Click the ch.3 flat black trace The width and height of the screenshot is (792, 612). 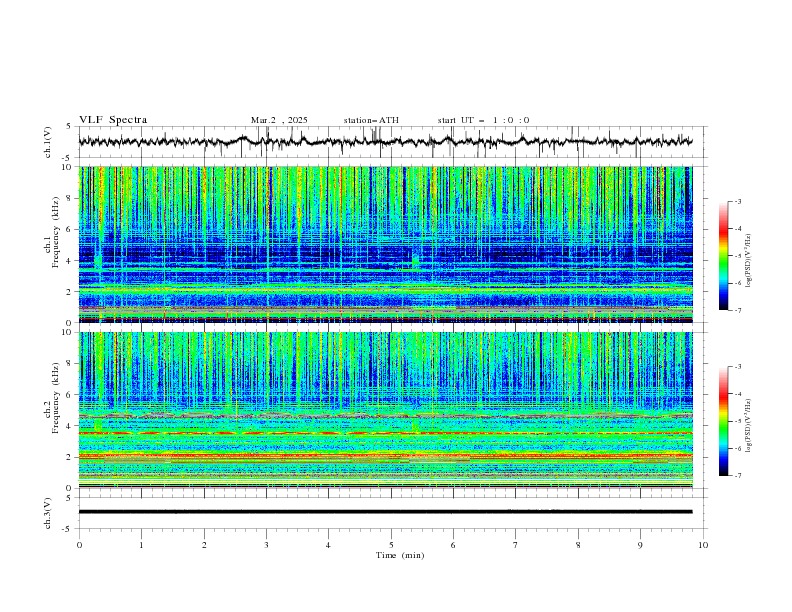pos(385,512)
